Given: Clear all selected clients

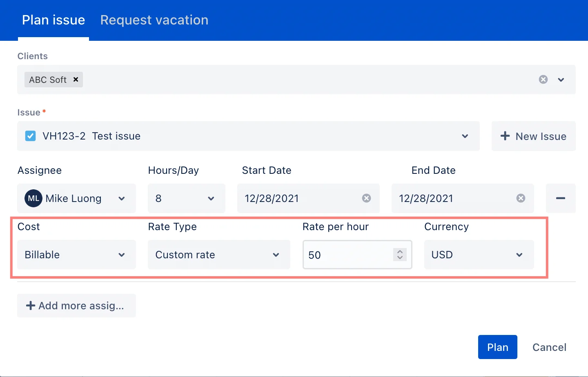Looking at the screenshot, I should tap(543, 80).
